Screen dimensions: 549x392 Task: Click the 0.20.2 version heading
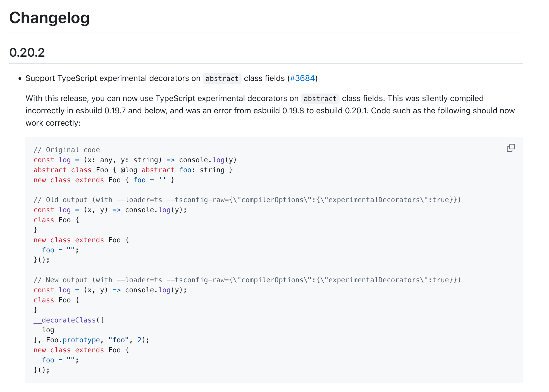[x=27, y=53]
